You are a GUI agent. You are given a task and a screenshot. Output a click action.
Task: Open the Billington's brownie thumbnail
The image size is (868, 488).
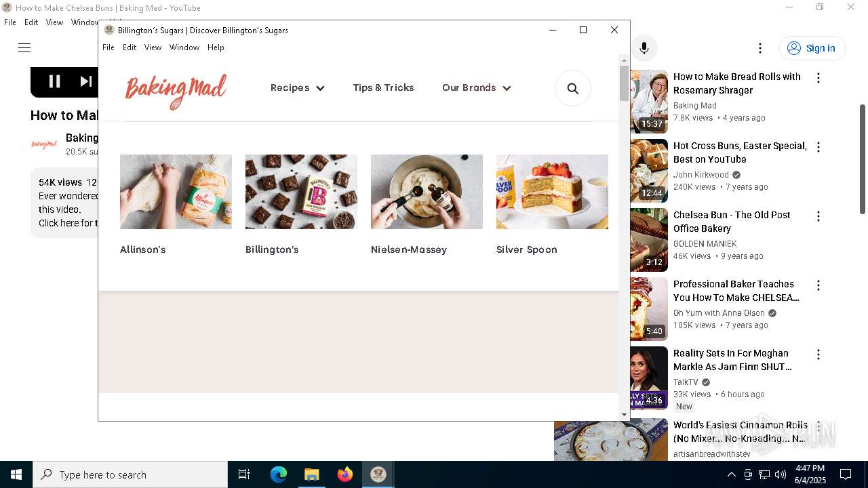[x=301, y=192]
